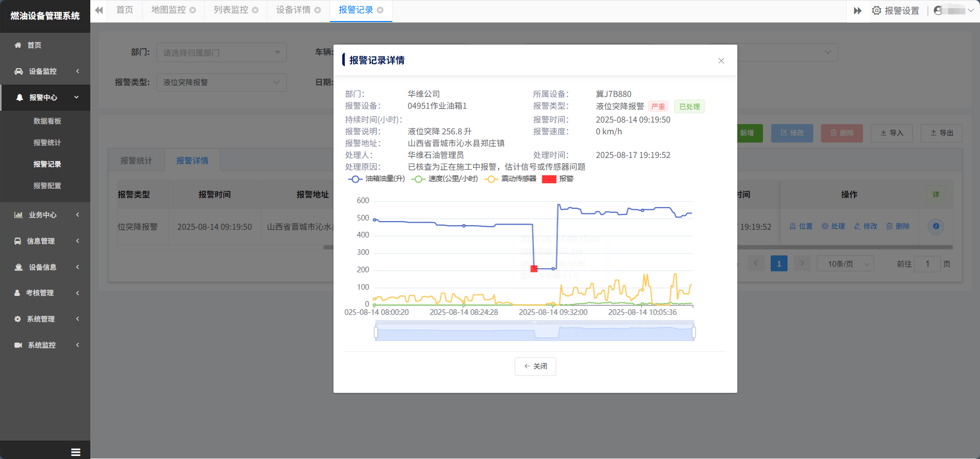Toggle 油箱油量(升) series in chart legend

(x=376, y=179)
